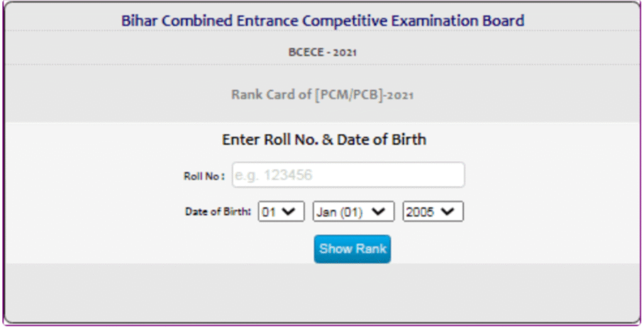Click the 'Roll No :' label
644x328 pixels.
click(204, 176)
